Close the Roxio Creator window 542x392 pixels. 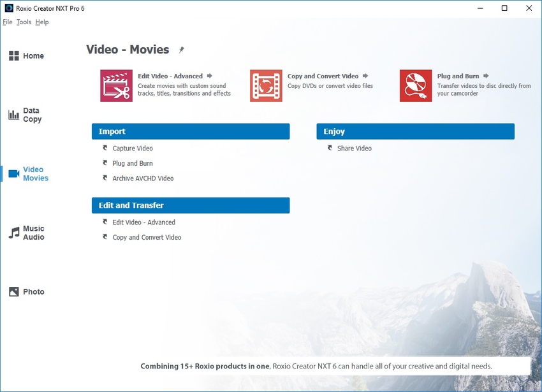coord(529,8)
